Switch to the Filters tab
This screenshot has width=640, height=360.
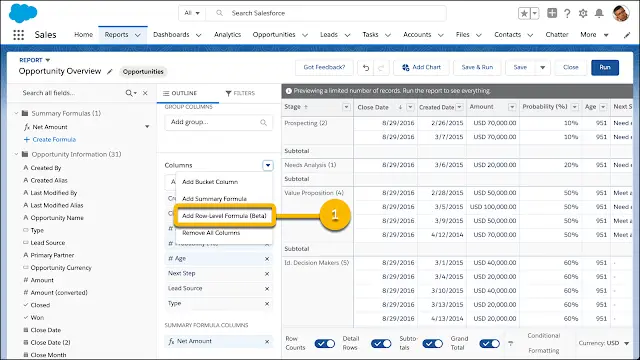tap(240, 93)
